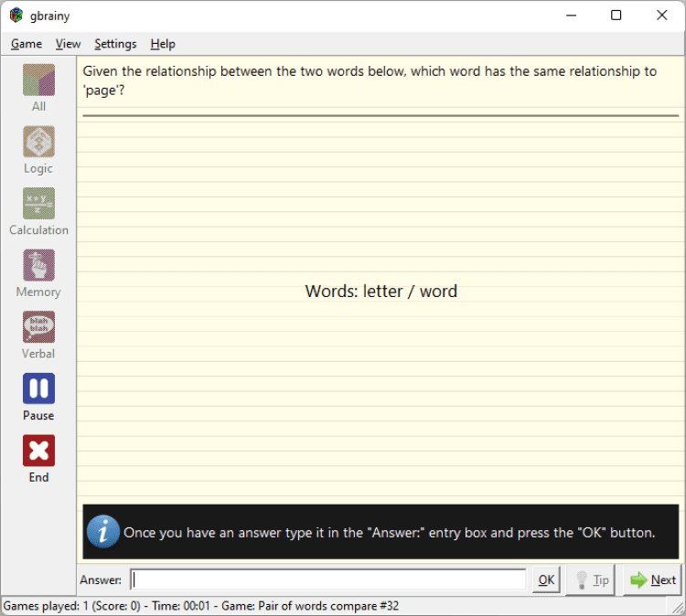
Task: Minimize the gbrainy window
Action: (571, 16)
